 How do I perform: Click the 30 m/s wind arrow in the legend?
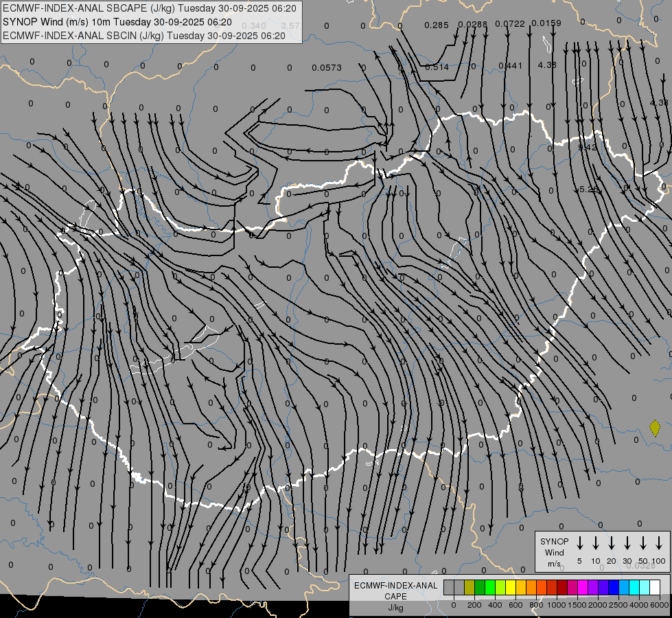(x=627, y=543)
